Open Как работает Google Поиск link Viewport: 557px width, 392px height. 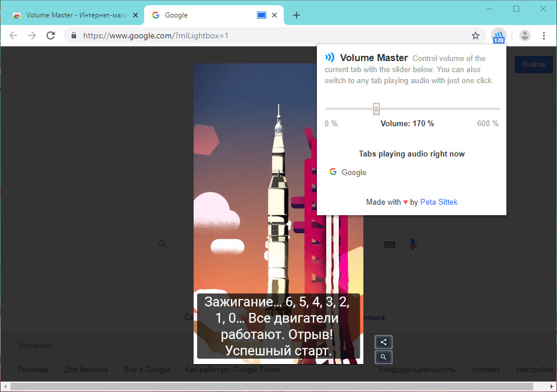pos(233,370)
